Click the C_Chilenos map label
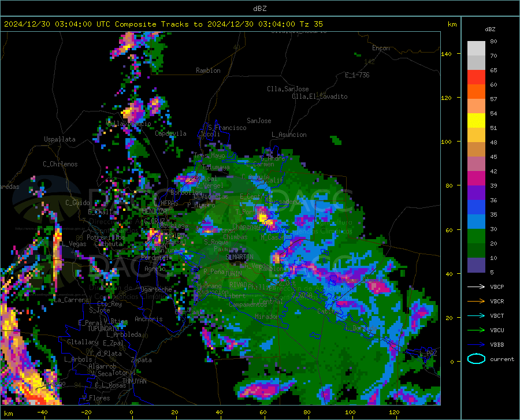This screenshot has height=420, width=520. click(x=60, y=164)
